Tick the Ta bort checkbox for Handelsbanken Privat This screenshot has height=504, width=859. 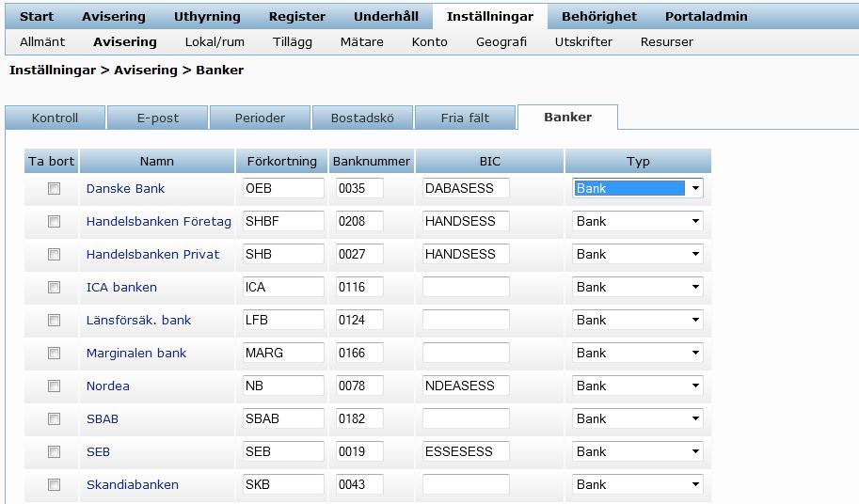tap(54, 255)
